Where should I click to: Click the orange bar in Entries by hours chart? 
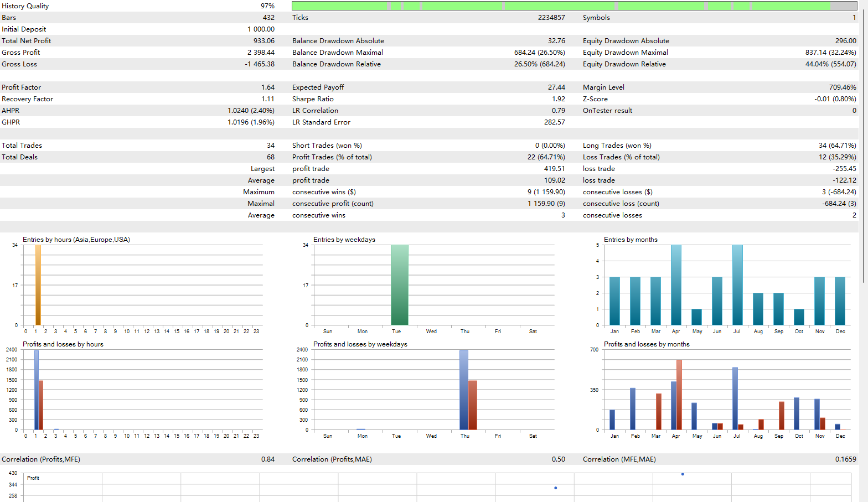[38, 285]
